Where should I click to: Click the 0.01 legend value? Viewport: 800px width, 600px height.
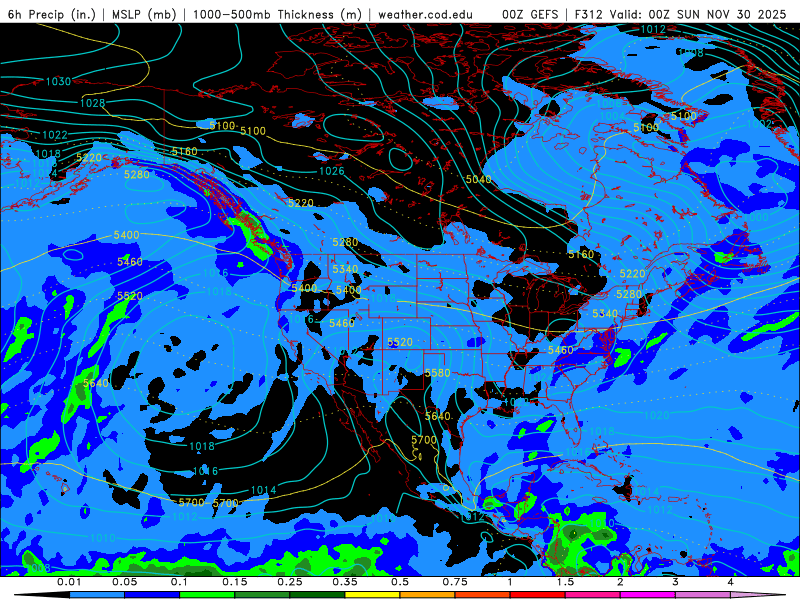(69, 582)
